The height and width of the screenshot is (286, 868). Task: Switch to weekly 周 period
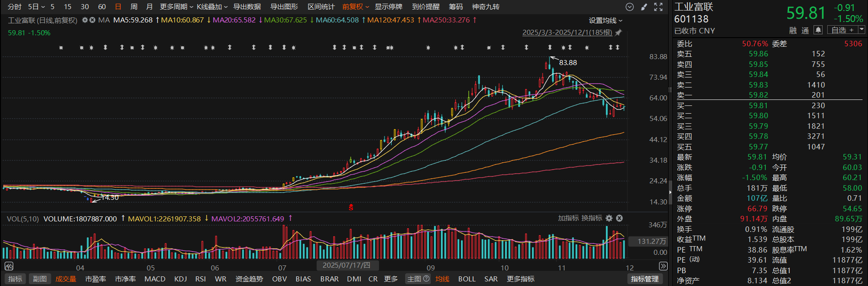[x=134, y=7]
